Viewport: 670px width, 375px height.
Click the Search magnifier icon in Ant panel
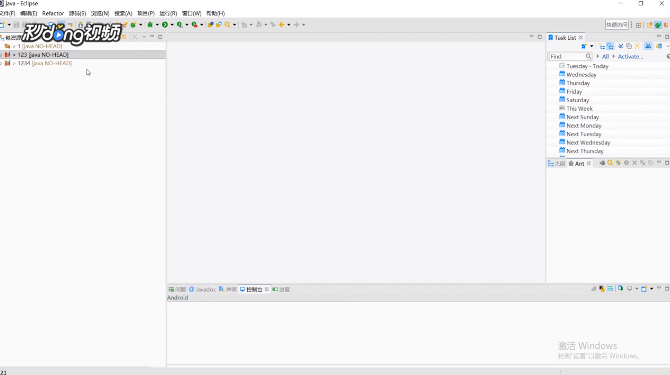pyautogui.click(x=610, y=163)
